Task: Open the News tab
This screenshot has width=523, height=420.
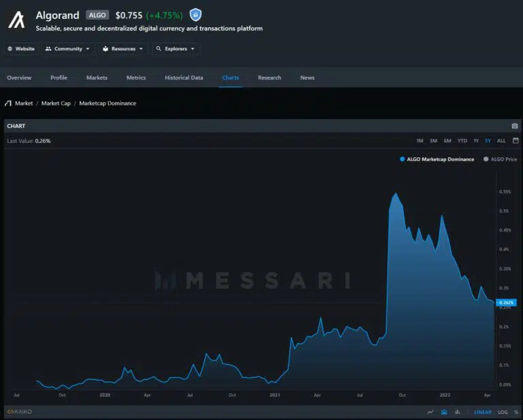Action: 307,78
